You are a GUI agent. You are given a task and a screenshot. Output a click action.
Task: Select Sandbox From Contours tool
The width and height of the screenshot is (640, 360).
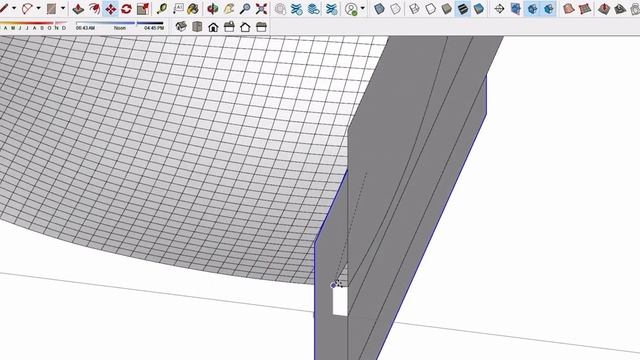pyautogui.click(x=569, y=8)
